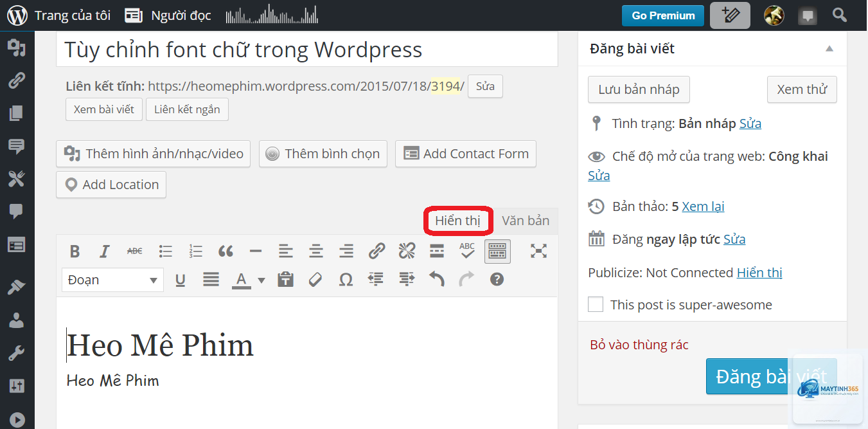Apply the current text color
868x429 pixels.
point(241,280)
